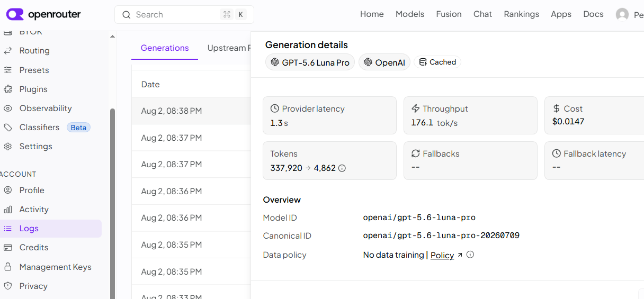Click the OpenRouter logo icon
Screen dimensions: 644x299
pos(15,14)
